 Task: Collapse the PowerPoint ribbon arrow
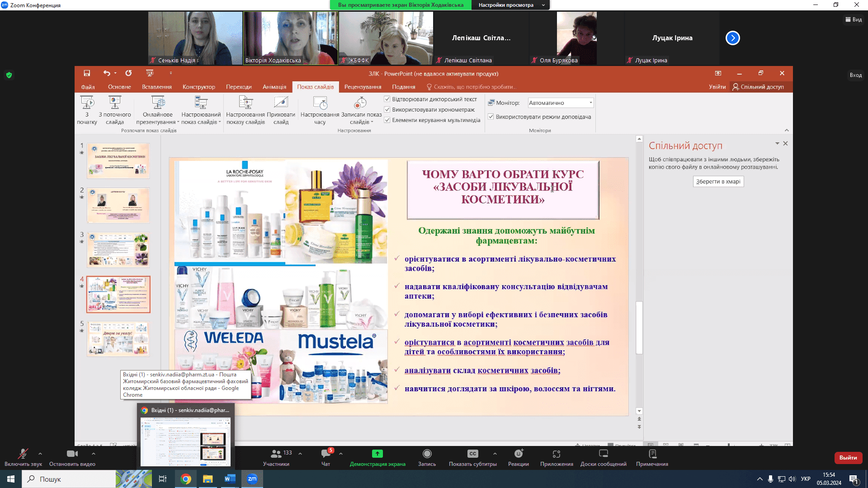(787, 130)
